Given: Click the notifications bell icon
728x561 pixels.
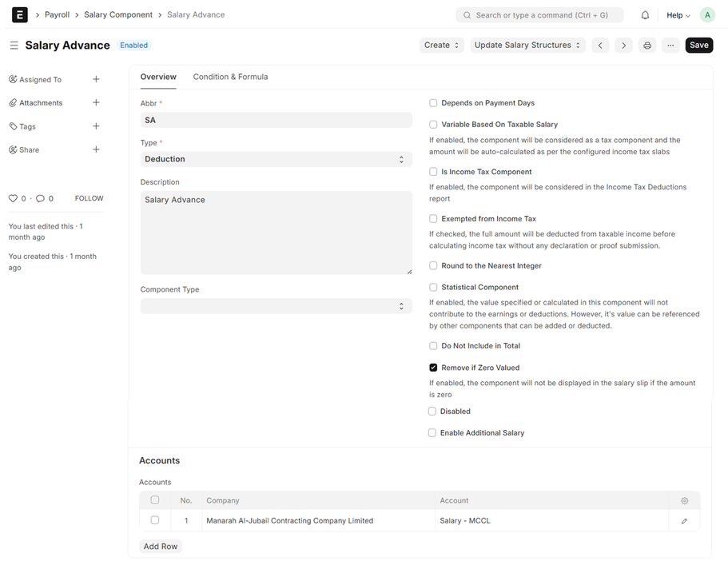Looking at the screenshot, I should [x=645, y=15].
